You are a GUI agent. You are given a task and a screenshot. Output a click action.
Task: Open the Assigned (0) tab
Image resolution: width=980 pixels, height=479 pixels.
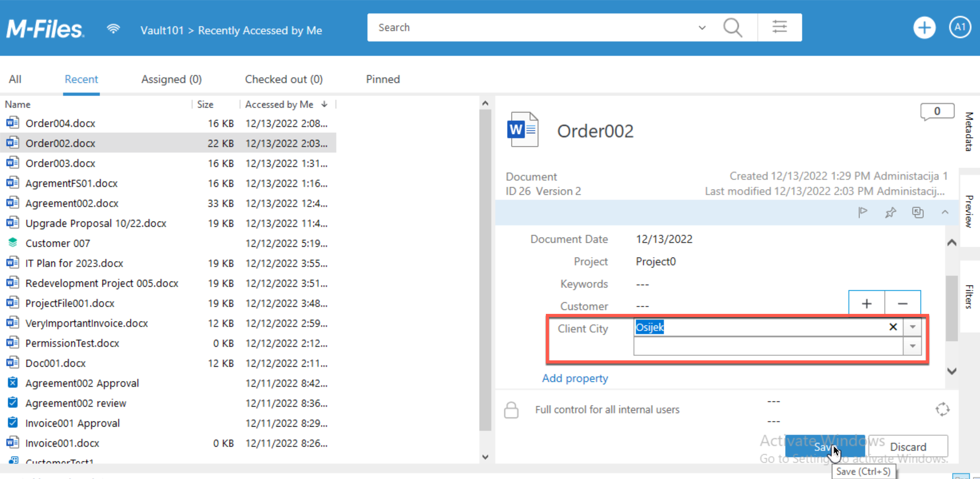tap(171, 79)
